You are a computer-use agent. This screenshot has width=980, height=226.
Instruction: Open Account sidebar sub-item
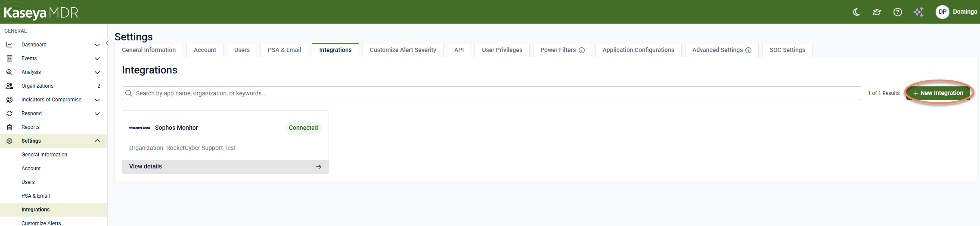tap(31, 168)
